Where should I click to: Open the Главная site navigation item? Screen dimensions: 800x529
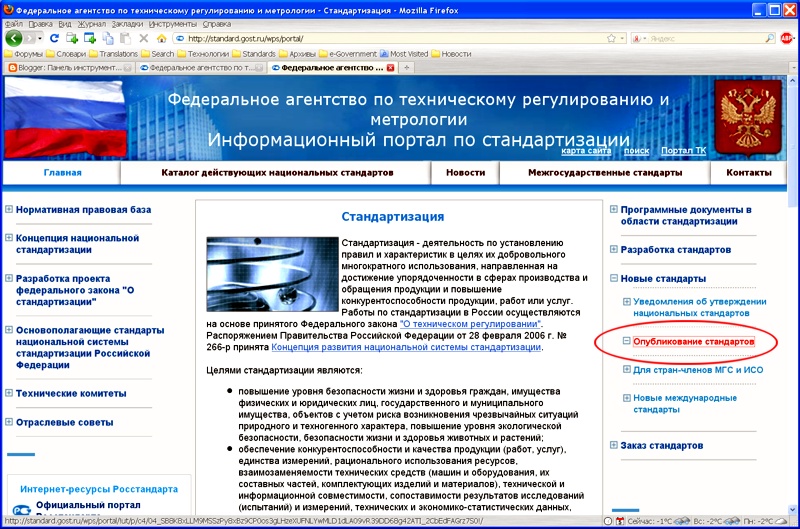pyautogui.click(x=62, y=172)
